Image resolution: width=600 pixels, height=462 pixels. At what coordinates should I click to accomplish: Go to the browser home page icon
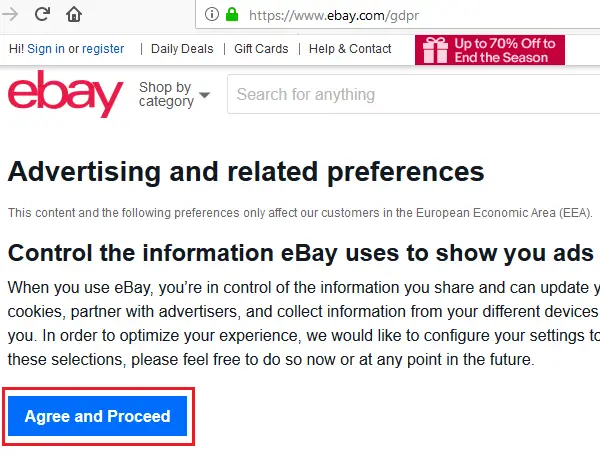click(73, 15)
